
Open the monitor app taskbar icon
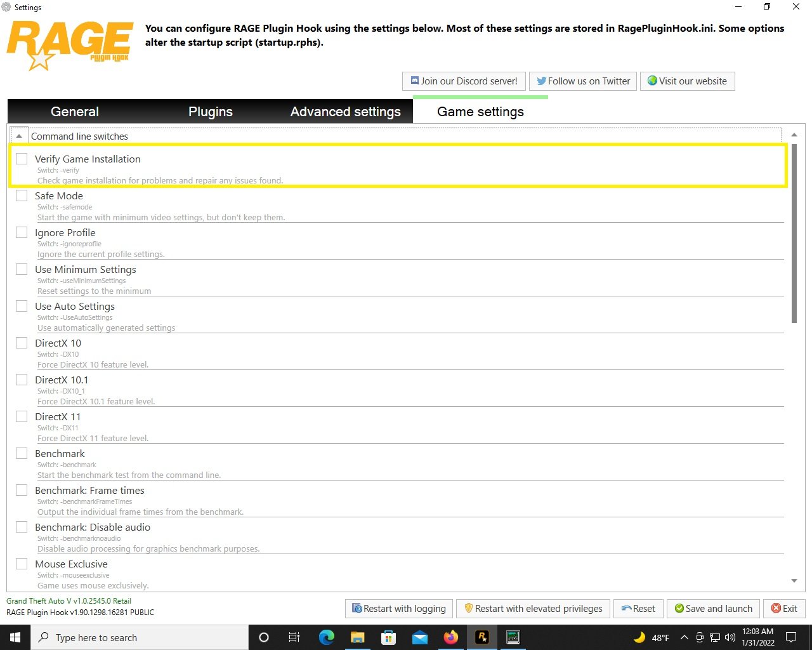click(513, 637)
